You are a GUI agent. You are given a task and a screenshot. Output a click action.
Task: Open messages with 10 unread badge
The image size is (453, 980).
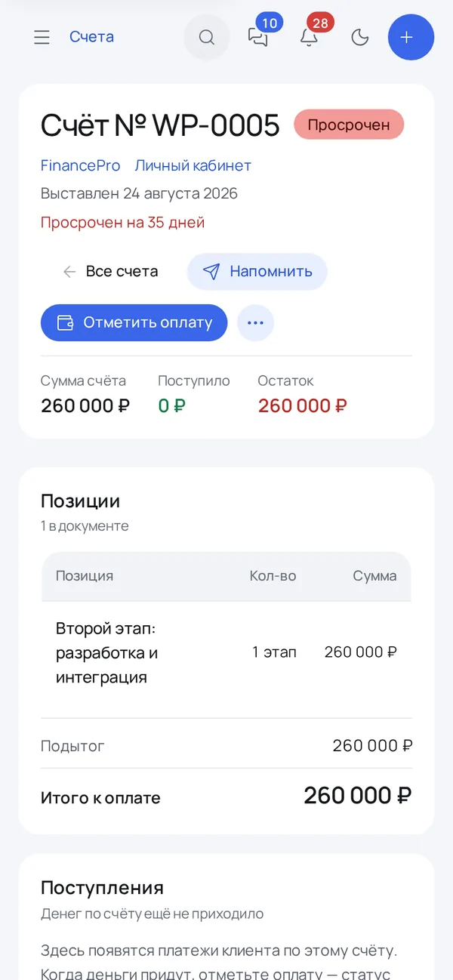click(258, 37)
